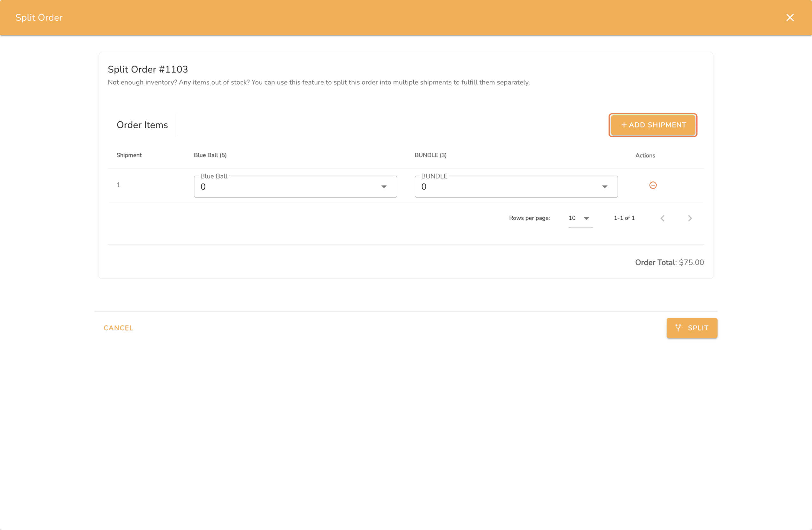The width and height of the screenshot is (812, 530).
Task: Go to previous page with left chevron
Action: tap(663, 218)
